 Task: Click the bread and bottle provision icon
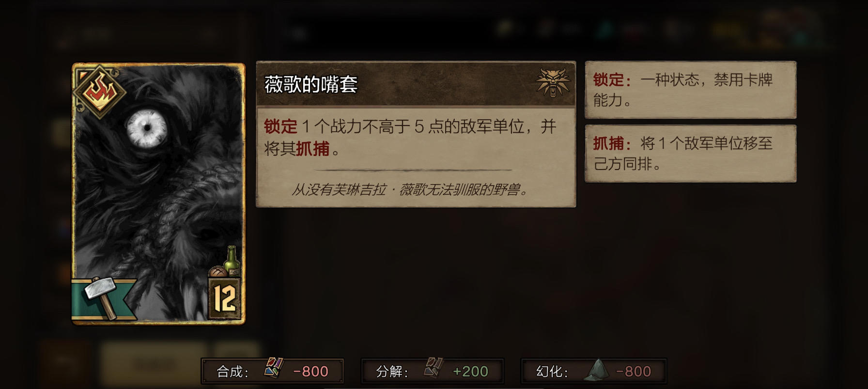pyautogui.click(x=226, y=263)
